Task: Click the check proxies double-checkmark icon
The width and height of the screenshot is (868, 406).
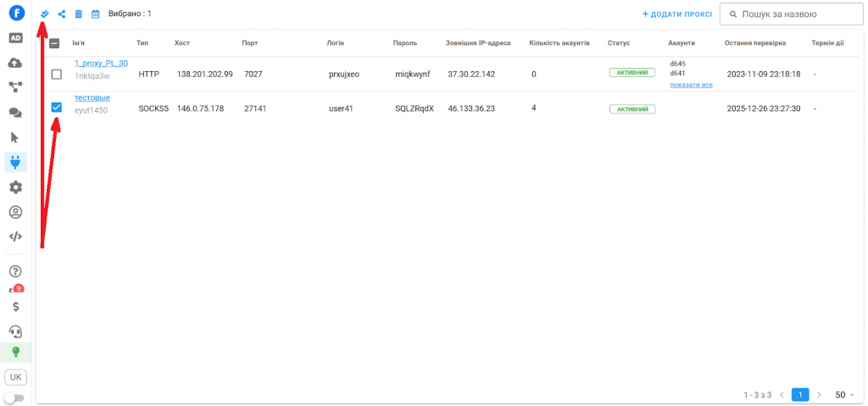Action: coord(45,14)
